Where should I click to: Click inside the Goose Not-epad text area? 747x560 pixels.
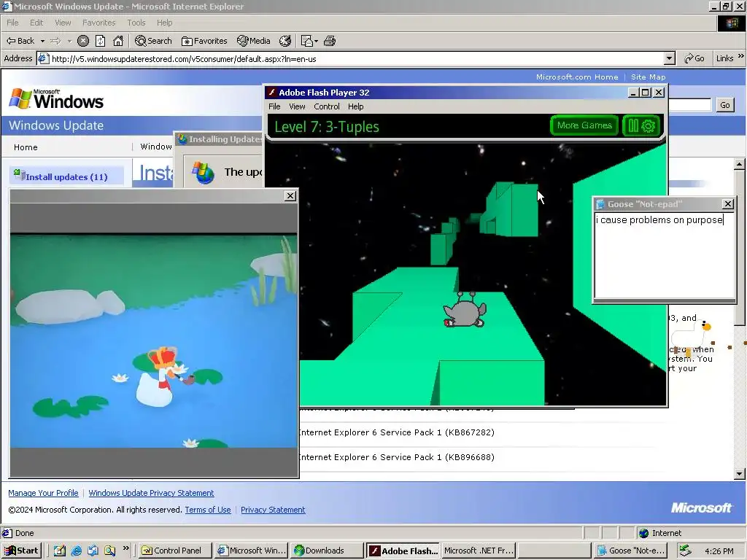pos(664,255)
